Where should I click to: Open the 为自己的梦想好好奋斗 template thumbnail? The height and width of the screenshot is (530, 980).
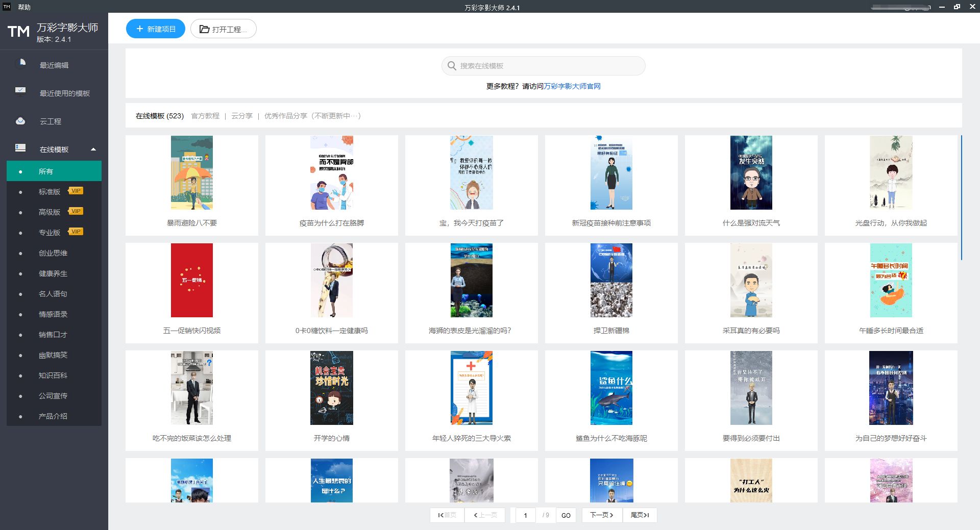(891, 388)
